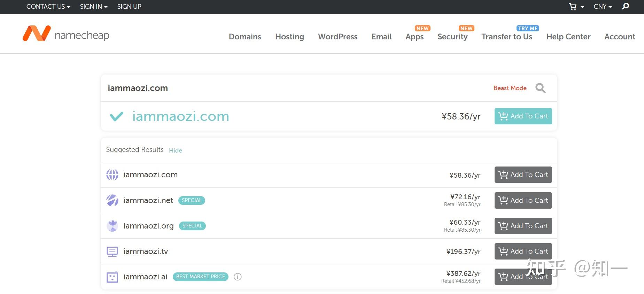Viewport: 644px width, 294px height.
Task: Click the iammaozi.tv domain name
Action: 146,252
